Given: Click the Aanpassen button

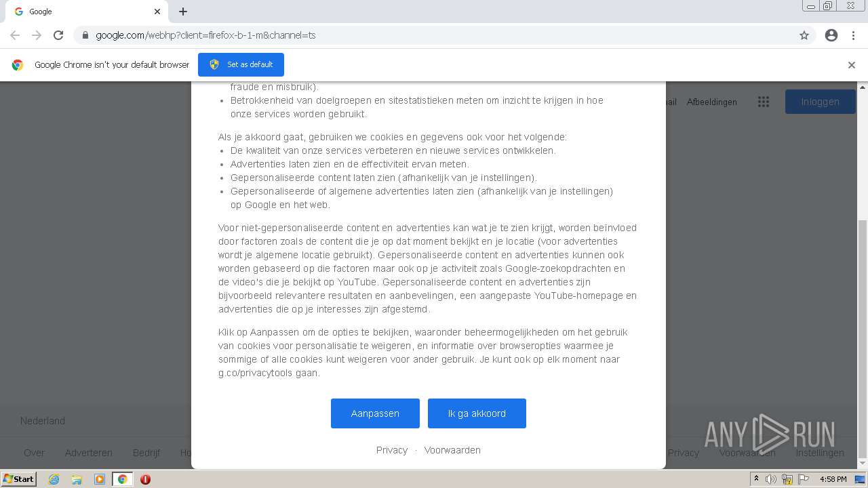Looking at the screenshot, I should click(x=375, y=413).
